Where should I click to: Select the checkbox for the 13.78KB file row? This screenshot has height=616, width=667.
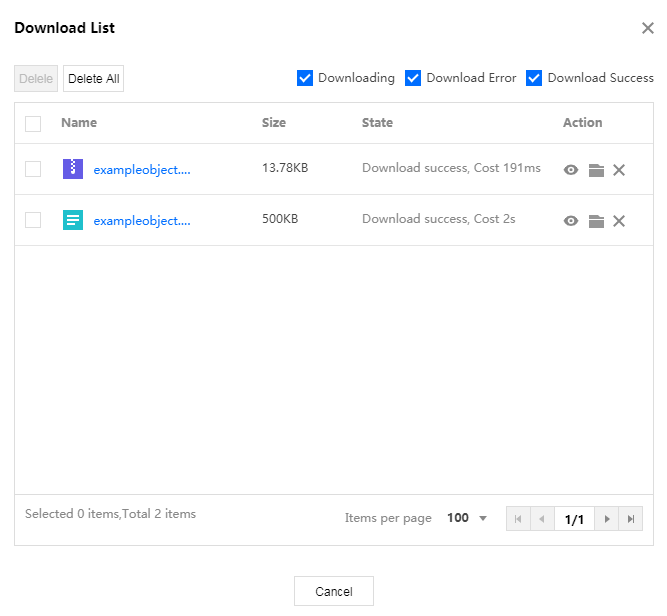pyautogui.click(x=33, y=169)
